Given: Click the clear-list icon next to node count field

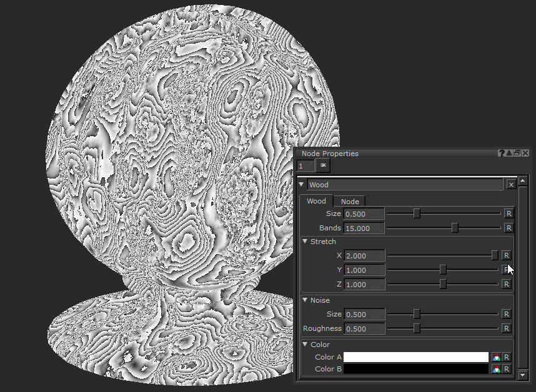Looking at the screenshot, I should [x=322, y=165].
